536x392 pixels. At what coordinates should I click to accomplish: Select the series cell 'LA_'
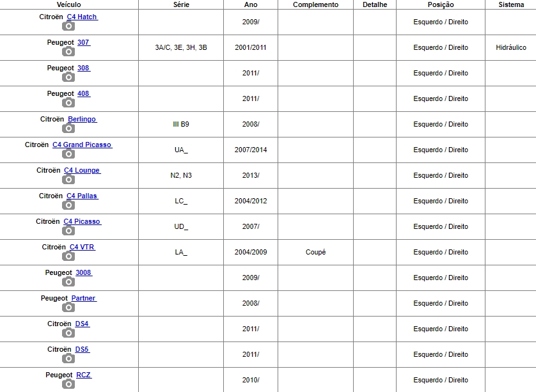(181, 252)
